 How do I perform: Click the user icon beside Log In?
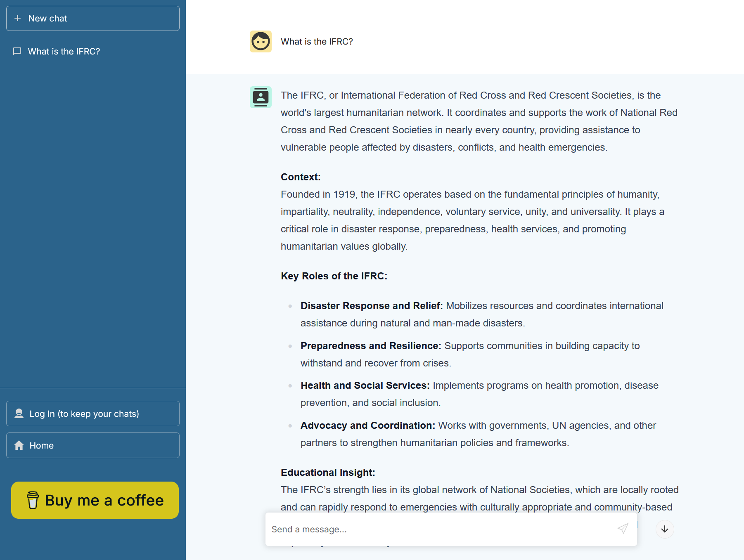point(19,414)
